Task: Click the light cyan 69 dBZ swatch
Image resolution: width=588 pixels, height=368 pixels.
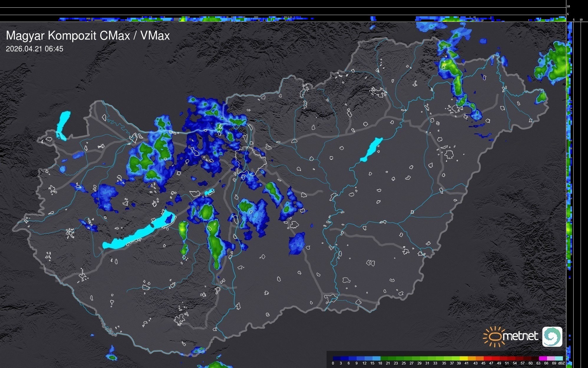Action: pyautogui.click(x=559, y=358)
